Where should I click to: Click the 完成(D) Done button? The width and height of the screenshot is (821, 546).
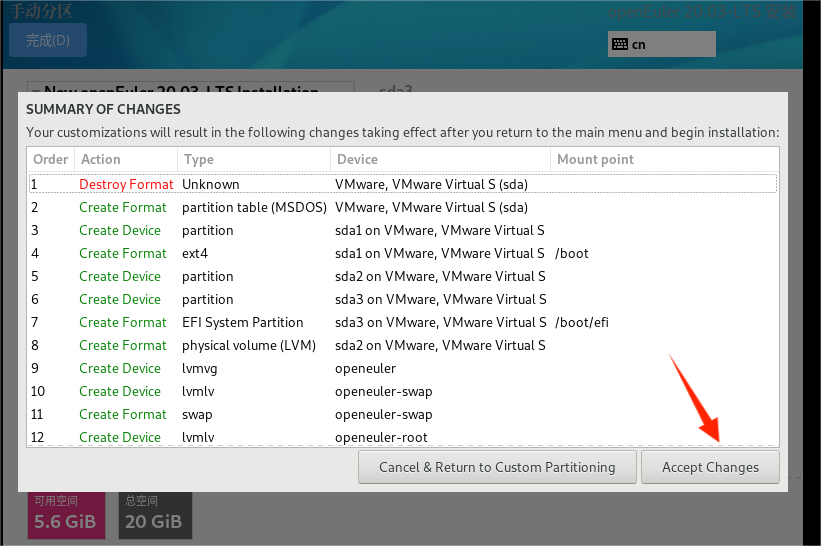tap(47, 40)
